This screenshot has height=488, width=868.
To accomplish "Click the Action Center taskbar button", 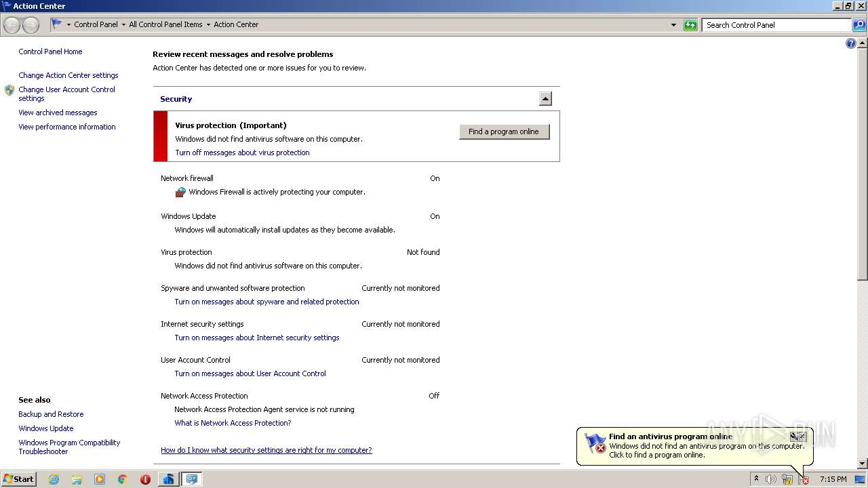I will pyautogui.click(x=192, y=479).
